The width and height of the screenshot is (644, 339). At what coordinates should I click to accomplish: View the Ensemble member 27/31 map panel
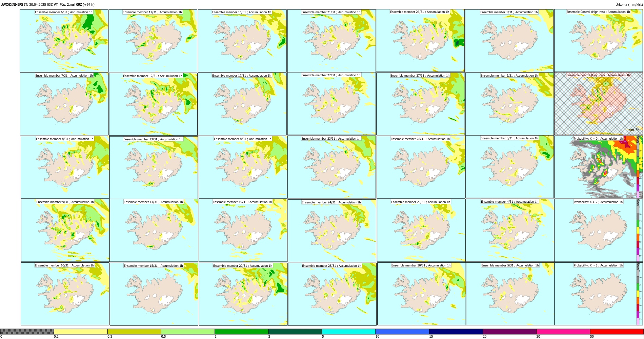pyautogui.click(x=421, y=104)
